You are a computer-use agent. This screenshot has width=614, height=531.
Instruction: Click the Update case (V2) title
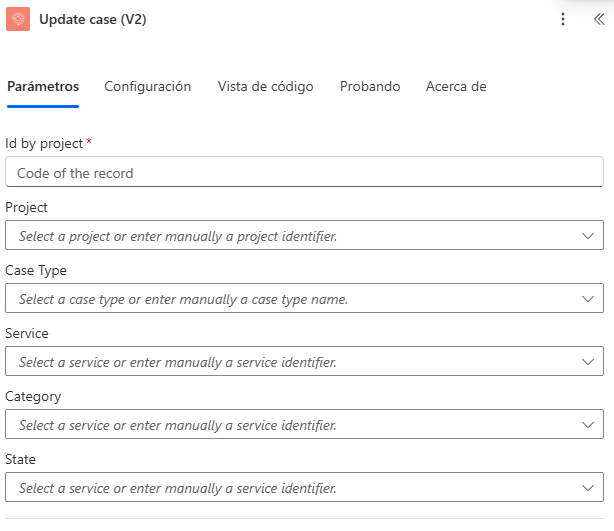(93, 19)
